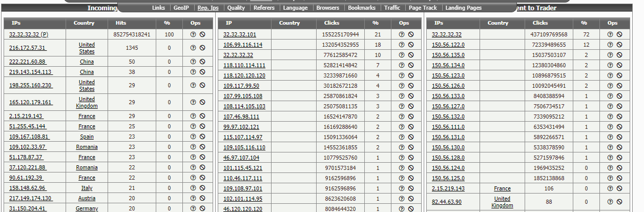Ban IP 106.99.116.114 via block icon

tap(411, 45)
